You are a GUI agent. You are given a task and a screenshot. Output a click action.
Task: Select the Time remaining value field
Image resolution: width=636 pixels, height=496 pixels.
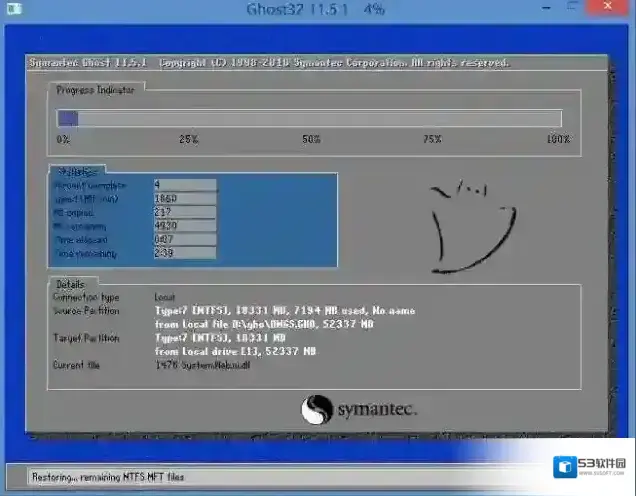tap(184, 254)
